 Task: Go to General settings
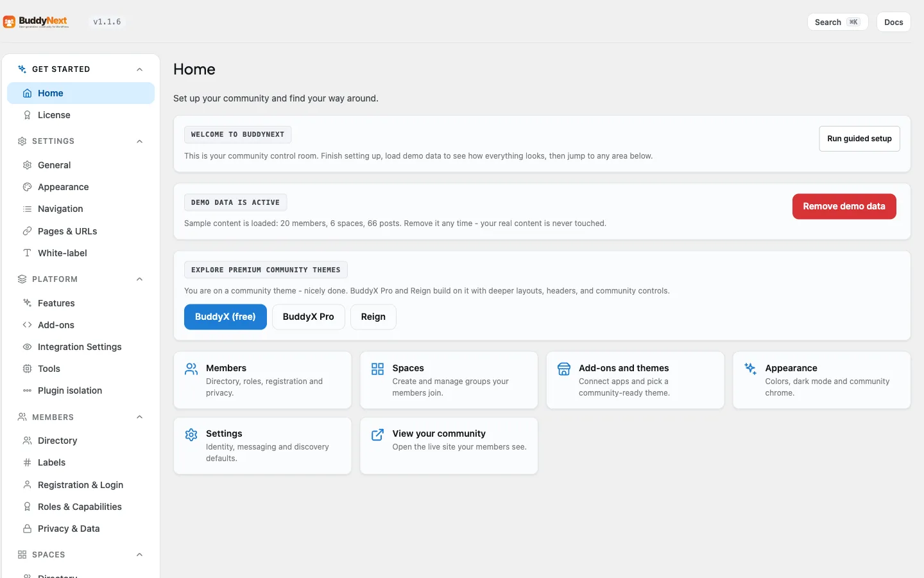(x=81, y=165)
